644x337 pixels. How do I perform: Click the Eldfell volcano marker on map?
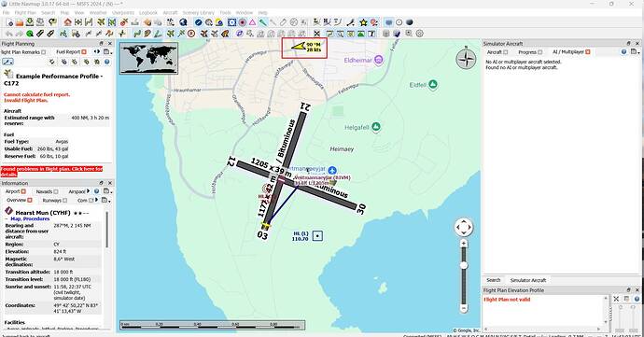coord(433,84)
